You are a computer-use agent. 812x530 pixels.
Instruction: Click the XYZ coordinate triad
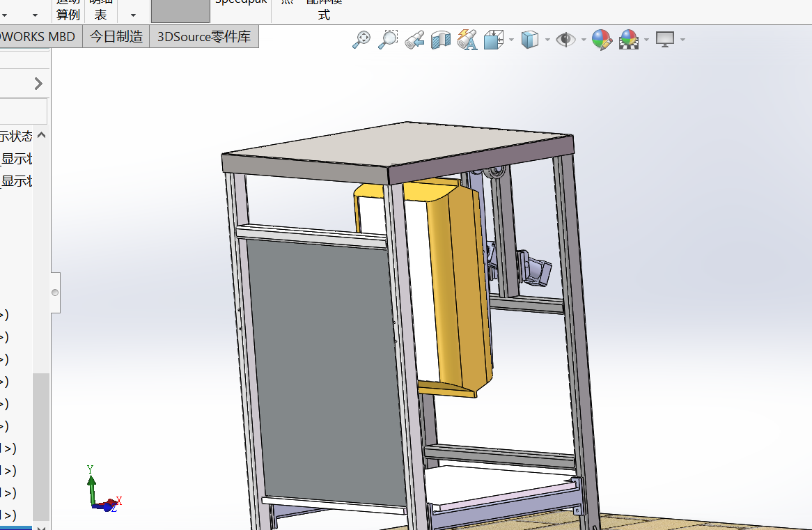(105, 490)
